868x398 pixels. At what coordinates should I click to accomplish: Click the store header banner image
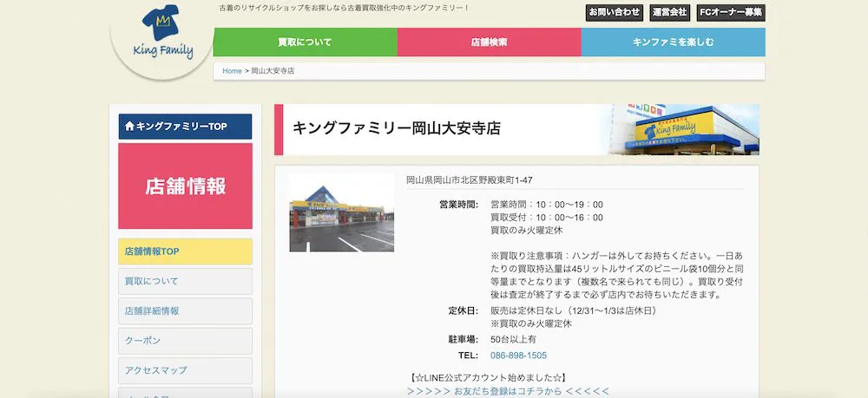click(x=686, y=130)
